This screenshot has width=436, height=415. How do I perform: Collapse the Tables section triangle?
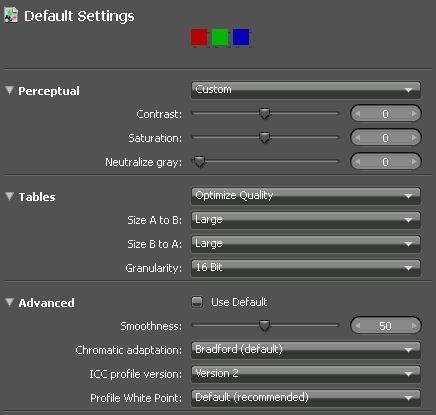9,196
